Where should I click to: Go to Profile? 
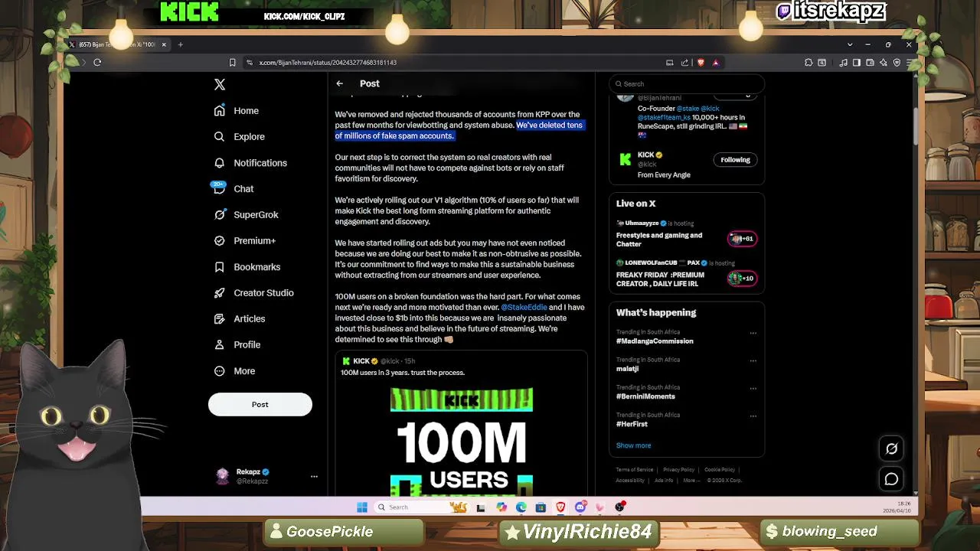247,345
